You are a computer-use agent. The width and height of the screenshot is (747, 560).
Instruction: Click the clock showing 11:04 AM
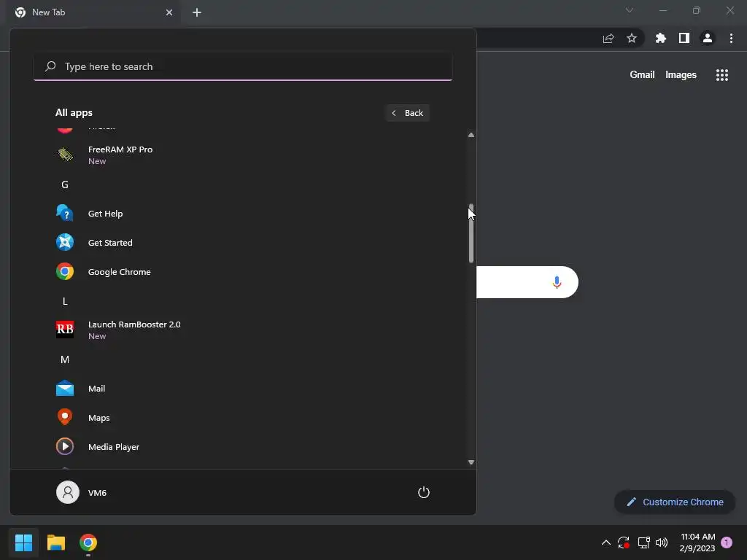[697, 537]
